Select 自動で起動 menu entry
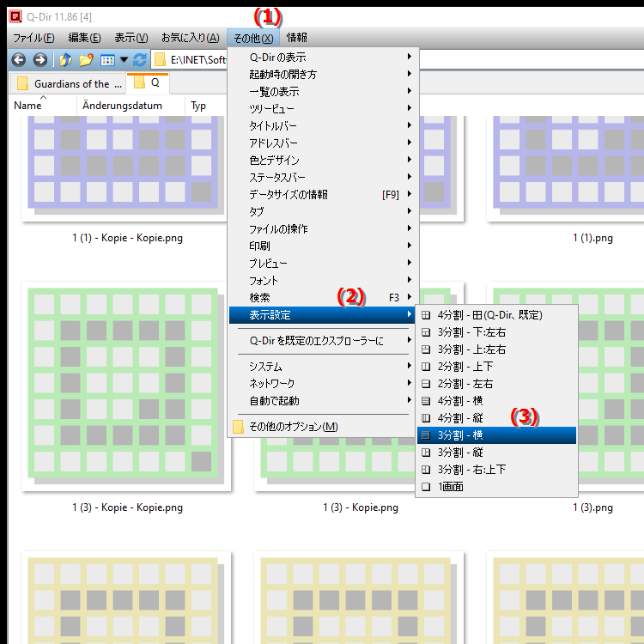 pos(323,400)
